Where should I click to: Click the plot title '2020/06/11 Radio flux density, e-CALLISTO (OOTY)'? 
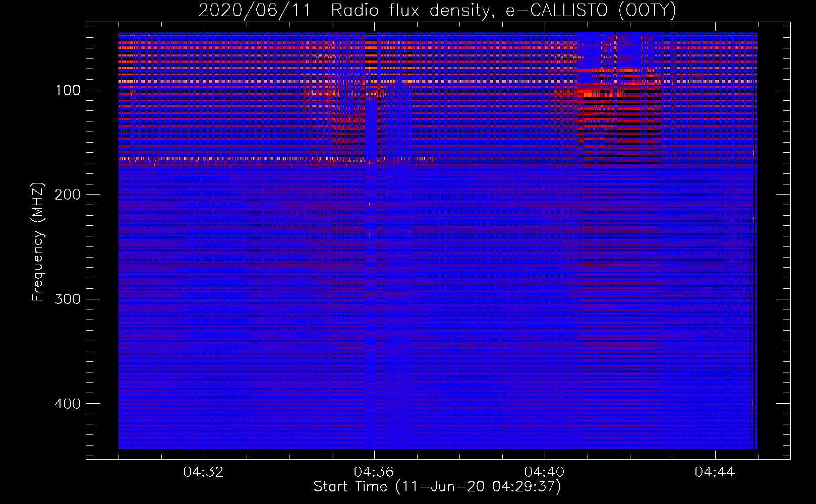[437, 10]
